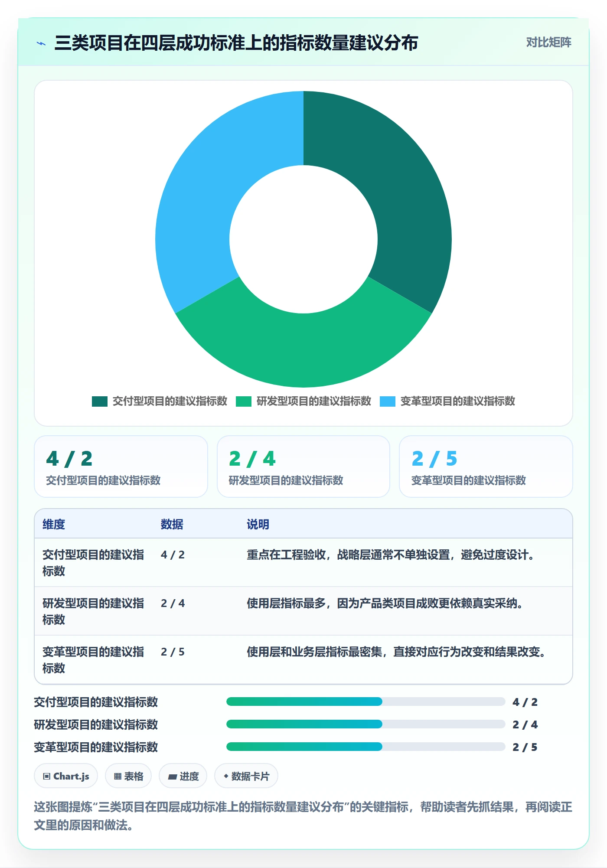Click description 使用层指标最多，因为产品类项目成败更依赖真实采纳
The image size is (607, 868).
click(x=385, y=603)
